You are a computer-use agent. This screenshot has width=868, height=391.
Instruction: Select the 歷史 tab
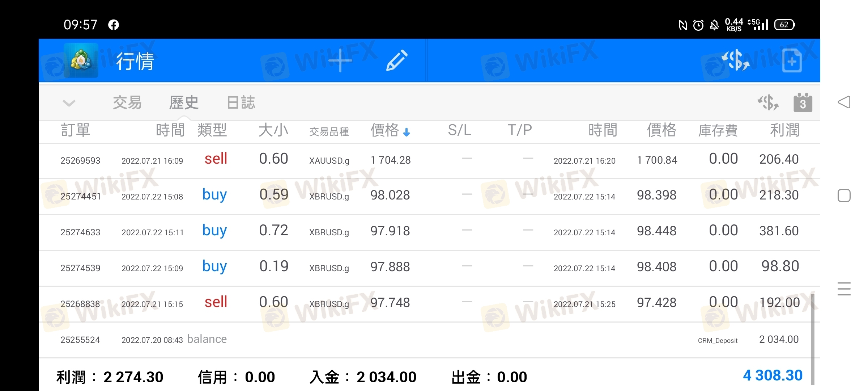coord(184,103)
